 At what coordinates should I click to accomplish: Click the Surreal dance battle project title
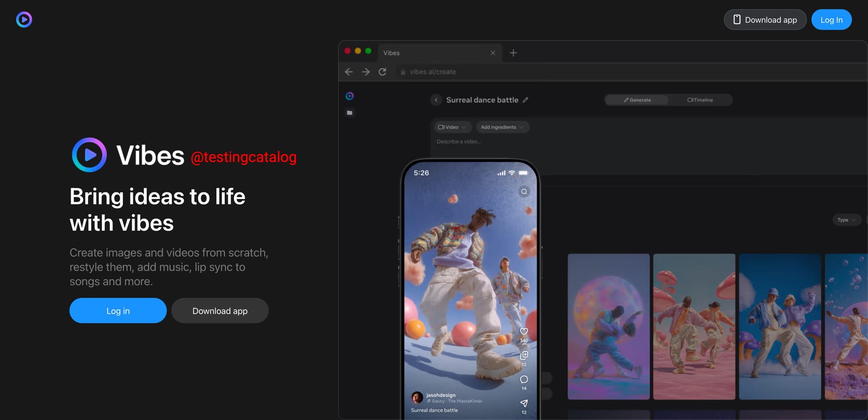(482, 100)
